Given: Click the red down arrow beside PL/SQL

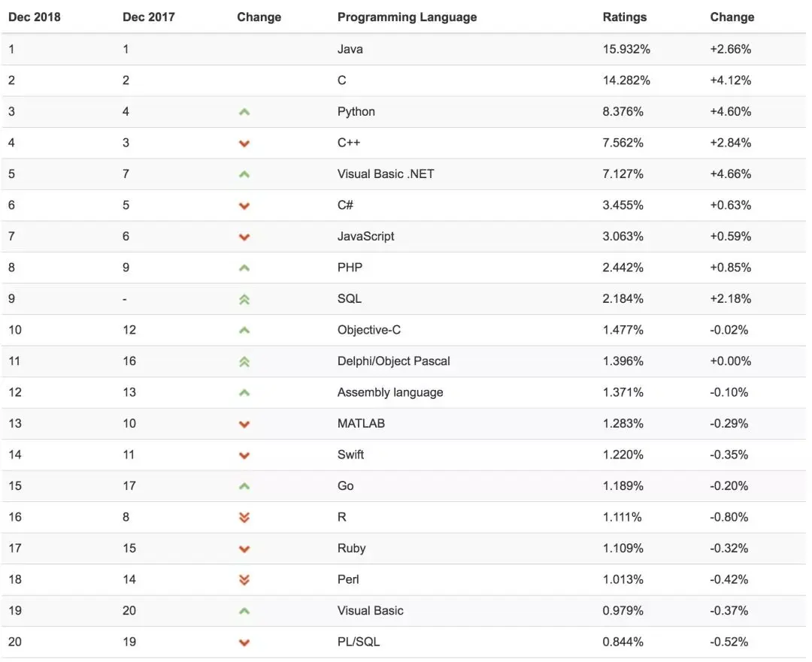Looking at the screenshot, I should (x=244, y=642).
